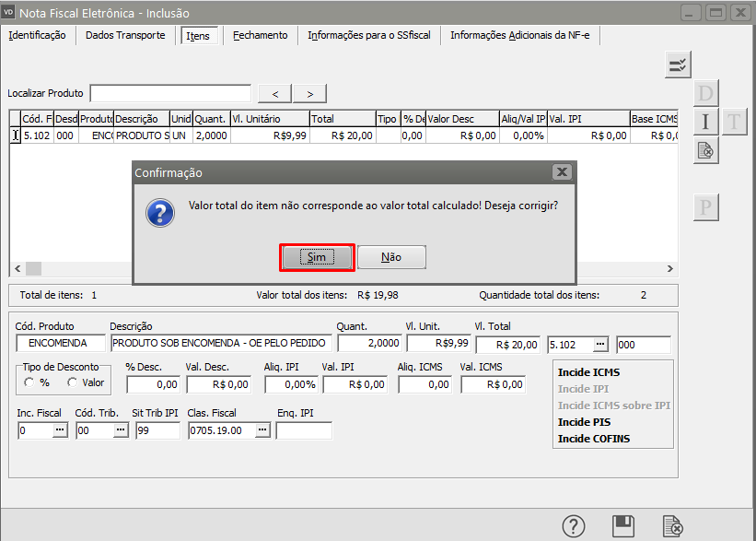Select the 'Valor' discount type radio button
Screen dimensions: 756x541
pyautogui.click(x=73, y=382)
